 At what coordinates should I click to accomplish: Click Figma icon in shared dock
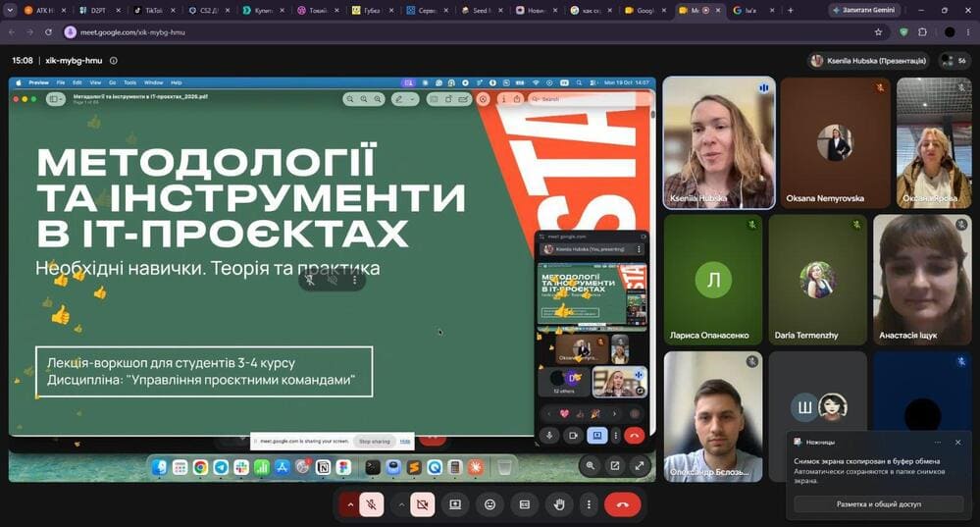[x=343, y=467]
